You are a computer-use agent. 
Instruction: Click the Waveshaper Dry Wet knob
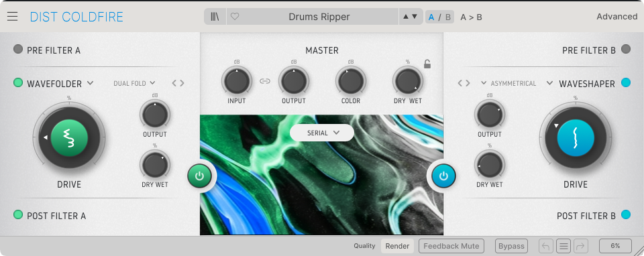coord(490,164)
